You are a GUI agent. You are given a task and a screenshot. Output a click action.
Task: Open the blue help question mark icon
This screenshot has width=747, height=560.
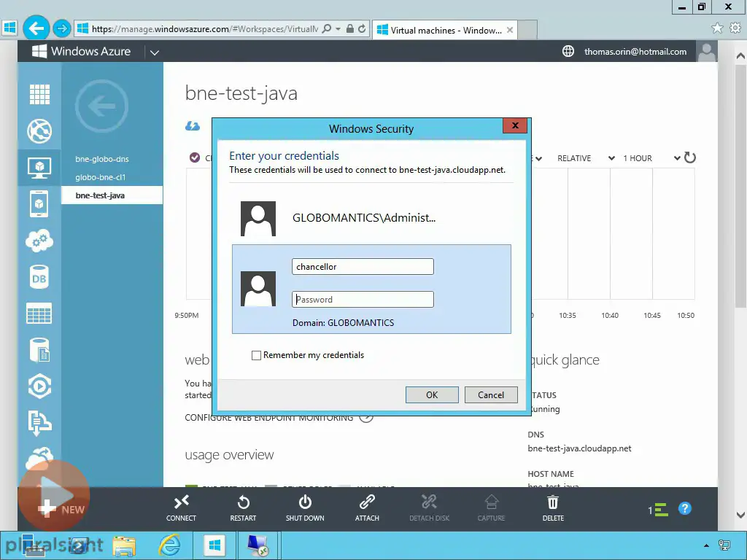pyautogui.click(x=684, y=508)
